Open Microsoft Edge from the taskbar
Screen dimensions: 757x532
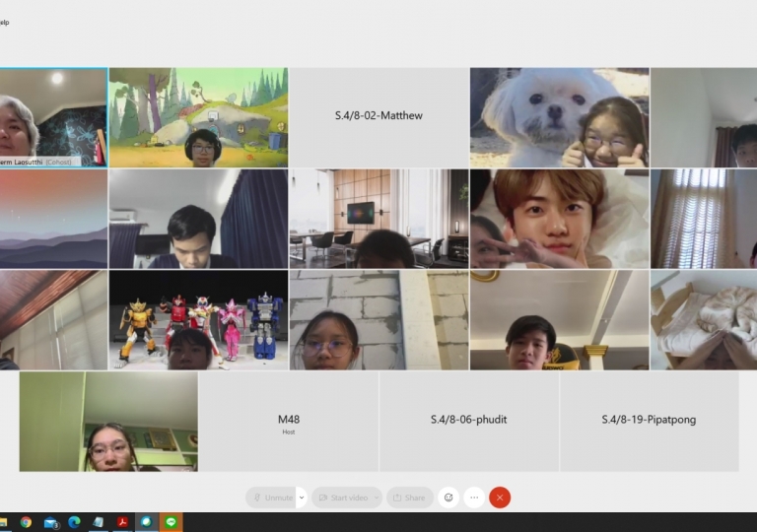(x=74, y=522)
